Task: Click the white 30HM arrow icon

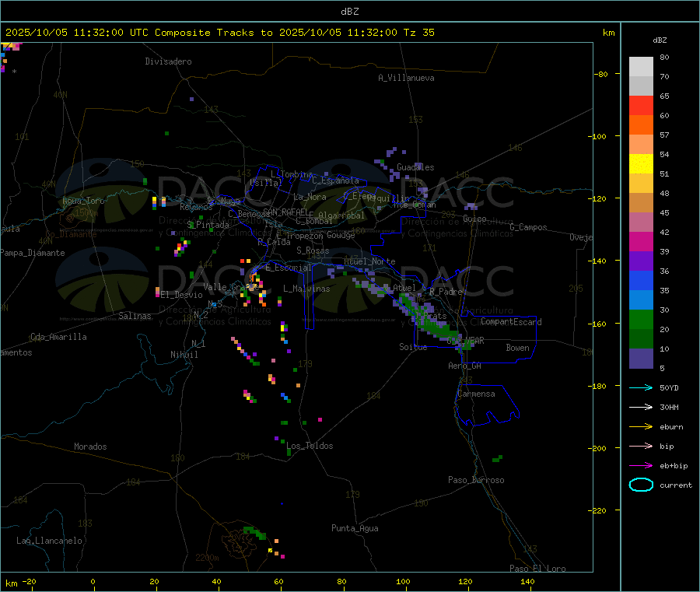Action: pyautogui.click(x=640, y=407)
